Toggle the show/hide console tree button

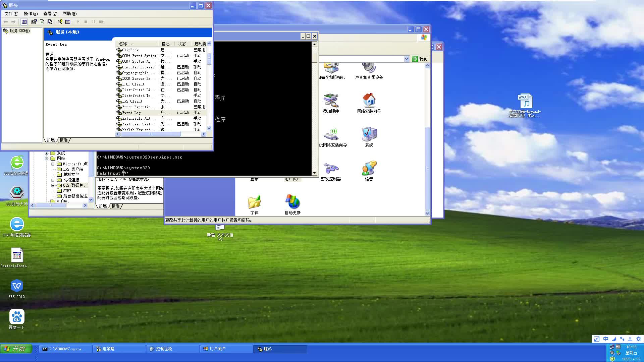pyautogui.click(x=24, y=22)
